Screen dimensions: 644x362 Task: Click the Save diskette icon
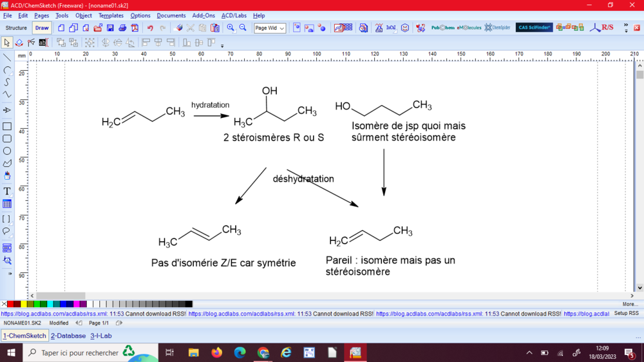[110, 28]
